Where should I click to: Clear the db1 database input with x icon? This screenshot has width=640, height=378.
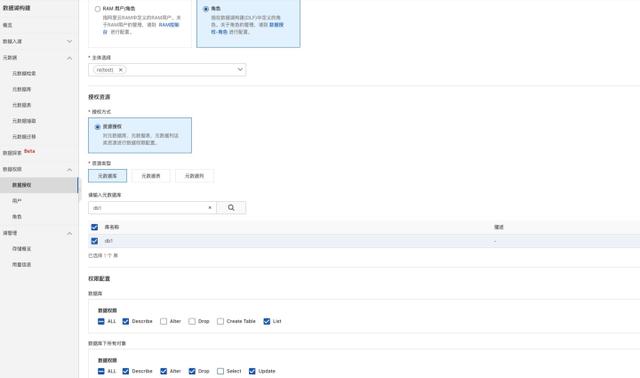click(210, 207)
